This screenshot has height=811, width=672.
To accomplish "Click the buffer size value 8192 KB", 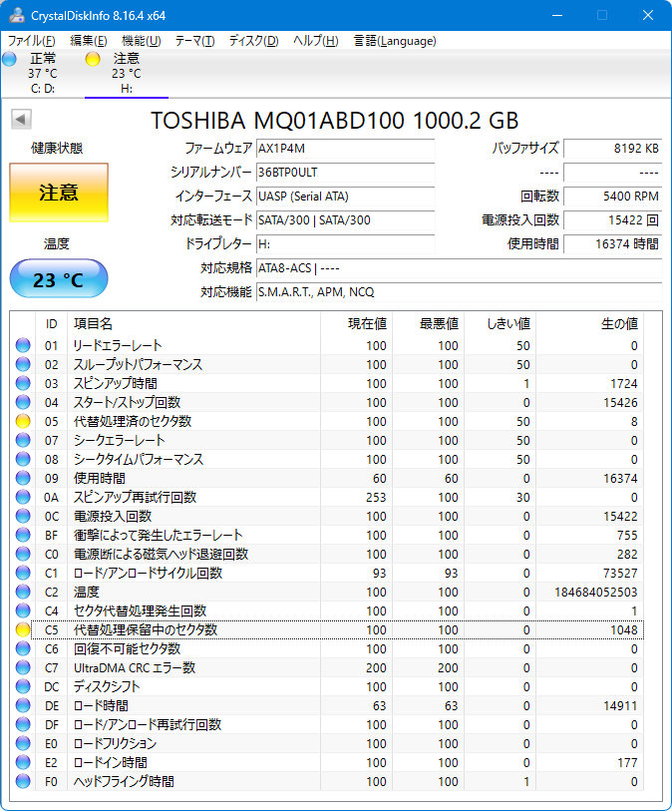I will pyautogui.click(x=612, y=149).
